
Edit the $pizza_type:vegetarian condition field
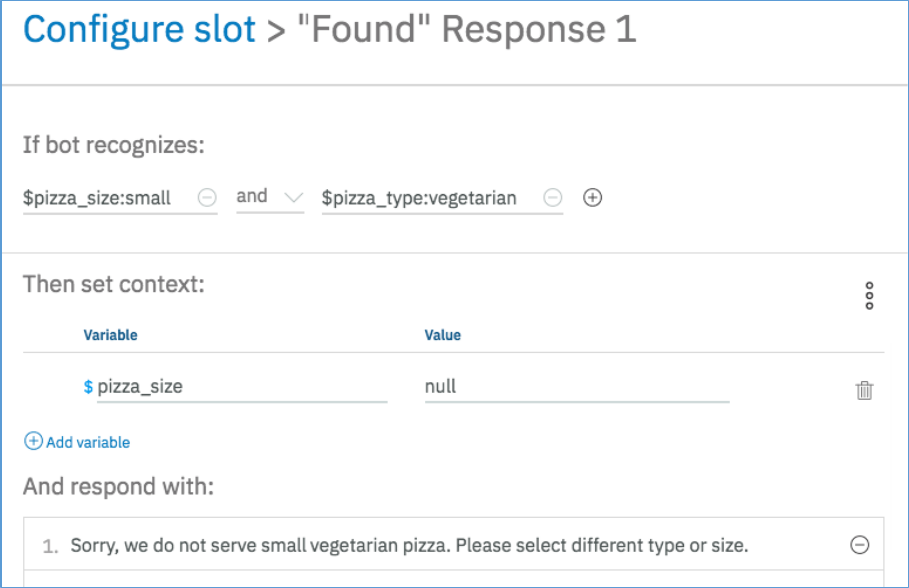coord(420,198)
